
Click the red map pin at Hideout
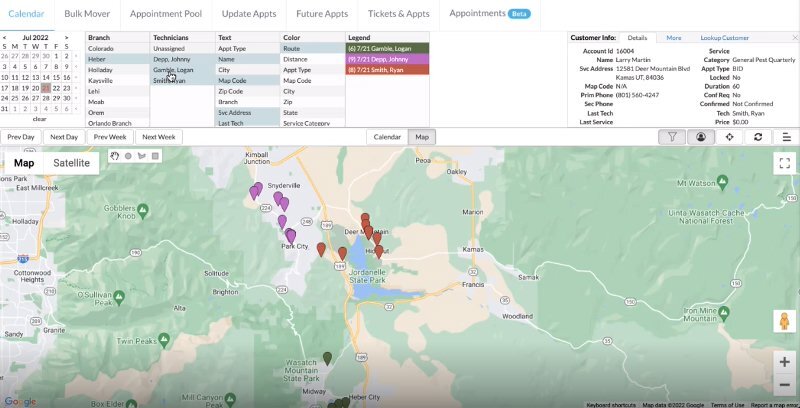pyautogui.click(x=379, y=251)
